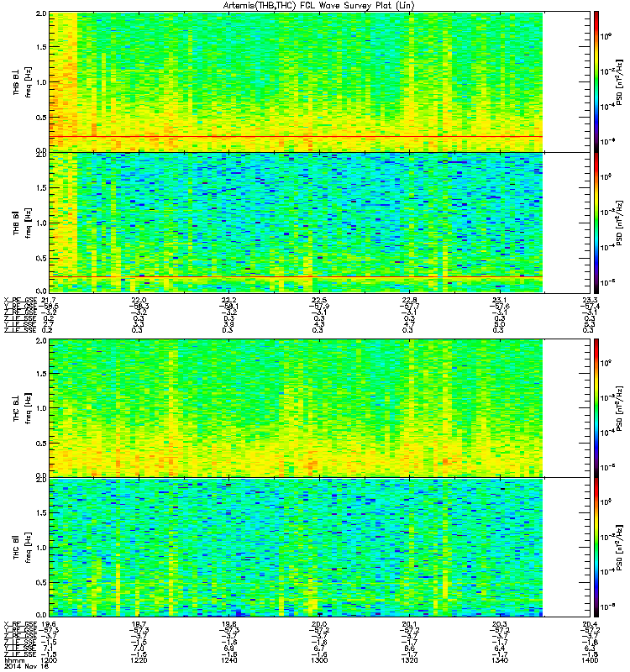Select the THB B-parallel freq [Hz] axis label

[x=22, y=223]
